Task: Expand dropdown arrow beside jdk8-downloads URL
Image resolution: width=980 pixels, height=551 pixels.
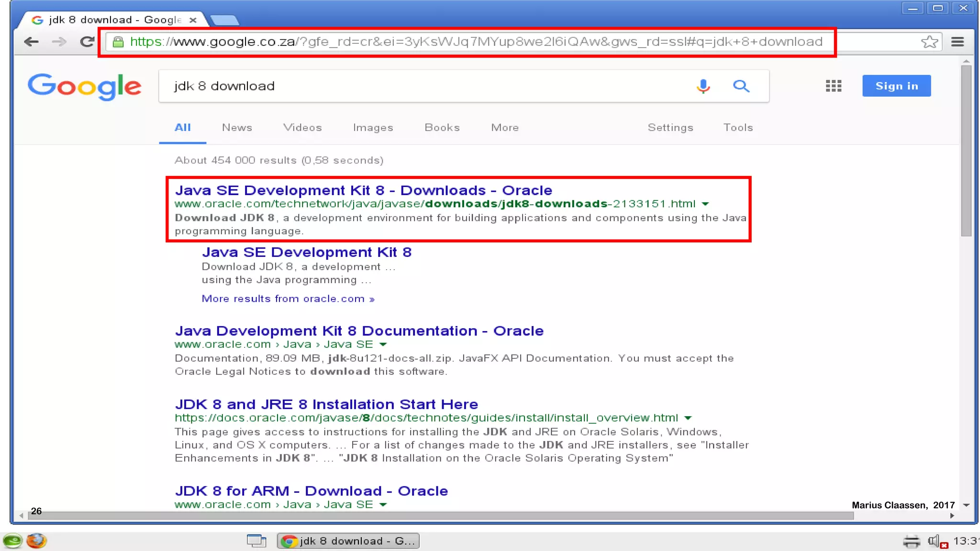Action: click(705, 204)
